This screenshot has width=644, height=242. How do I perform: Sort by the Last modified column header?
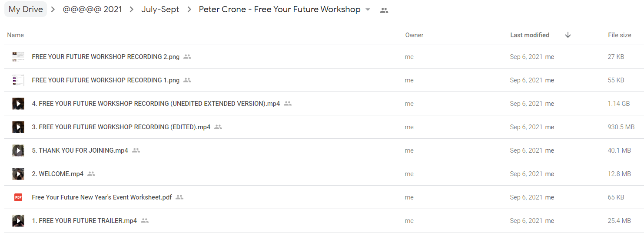(x=530, y=35)
